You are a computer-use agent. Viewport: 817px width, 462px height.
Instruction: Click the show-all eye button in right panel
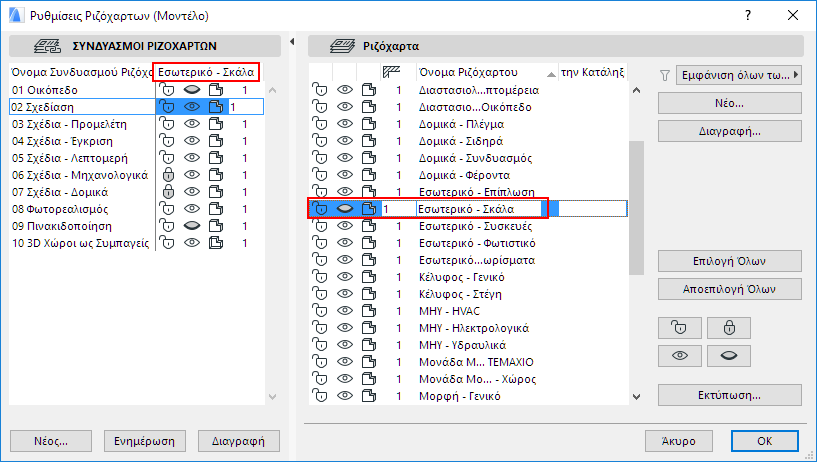pos(678,356)
